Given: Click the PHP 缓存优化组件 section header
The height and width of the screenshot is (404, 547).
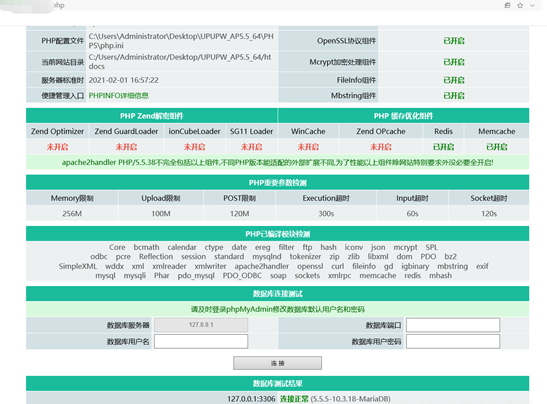Looking at the screenshot, I should (x=404, y=116).
